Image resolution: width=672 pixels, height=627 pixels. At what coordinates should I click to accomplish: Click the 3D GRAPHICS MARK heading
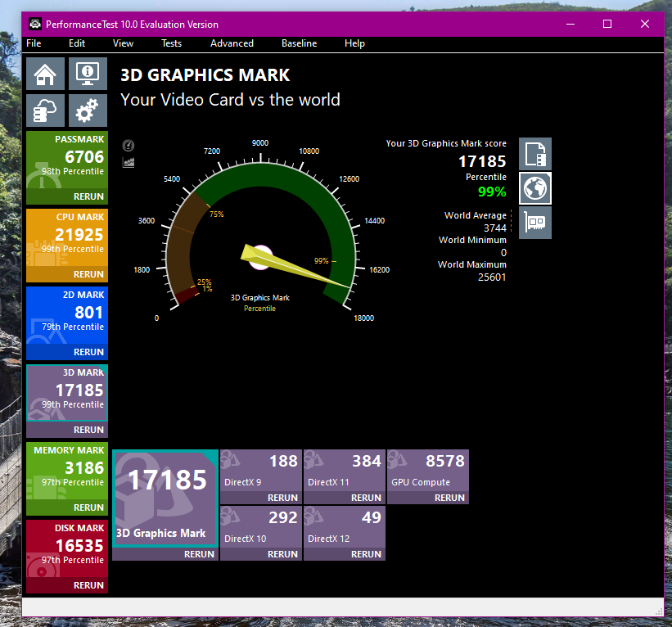pos(205,75)
